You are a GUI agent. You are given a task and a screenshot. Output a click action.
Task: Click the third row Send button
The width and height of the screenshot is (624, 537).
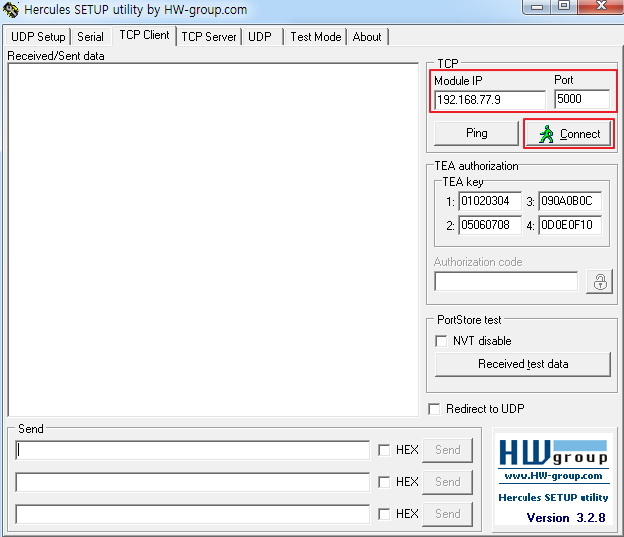[x=447, y=514]
